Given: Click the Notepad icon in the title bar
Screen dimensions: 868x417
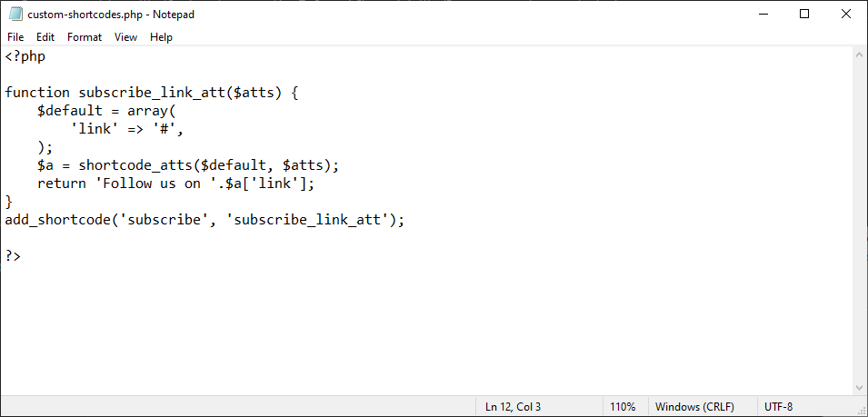Looking at the screenshot, I should [x=15, y=15].
